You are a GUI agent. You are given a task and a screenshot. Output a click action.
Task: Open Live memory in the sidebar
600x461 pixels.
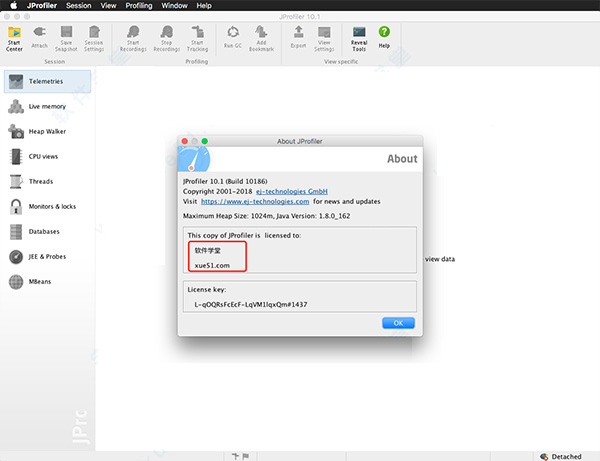(47, 106)
